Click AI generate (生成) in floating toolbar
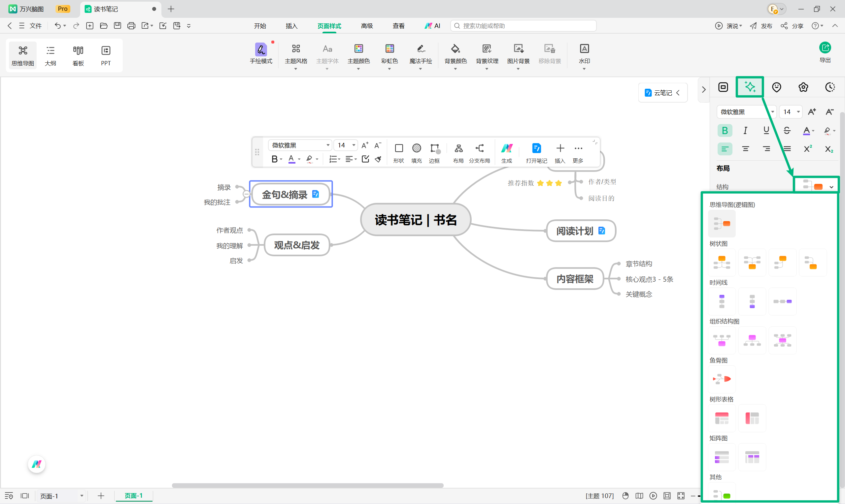The image size is (845, 504). coord(506,153)
